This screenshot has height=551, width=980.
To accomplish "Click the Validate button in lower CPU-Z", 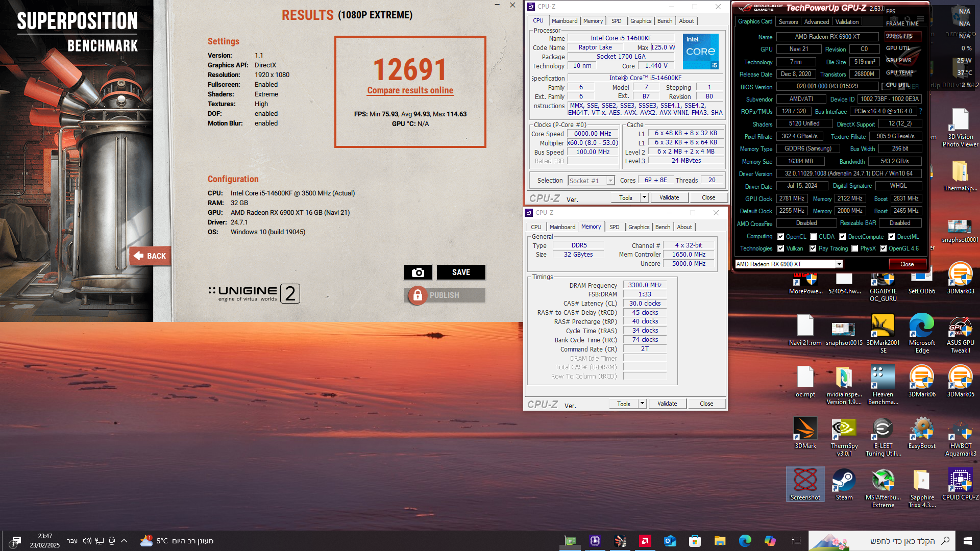I will click(667, 404).
